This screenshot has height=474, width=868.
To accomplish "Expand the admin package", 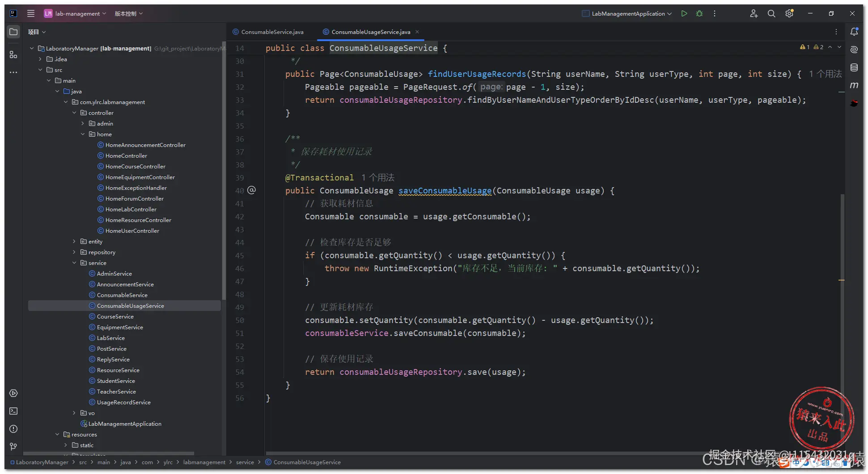I will pos(83,123).
